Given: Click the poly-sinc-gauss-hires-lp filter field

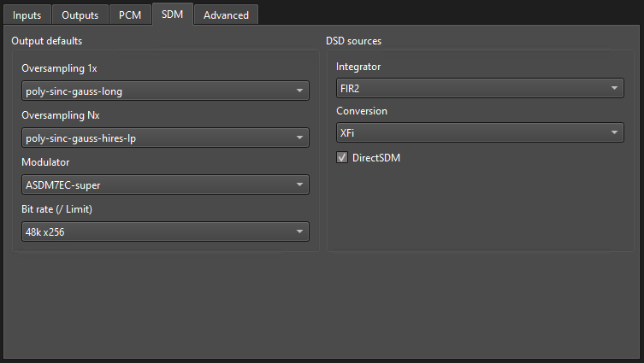Looking at the screenshot, I should coord(165,138).
